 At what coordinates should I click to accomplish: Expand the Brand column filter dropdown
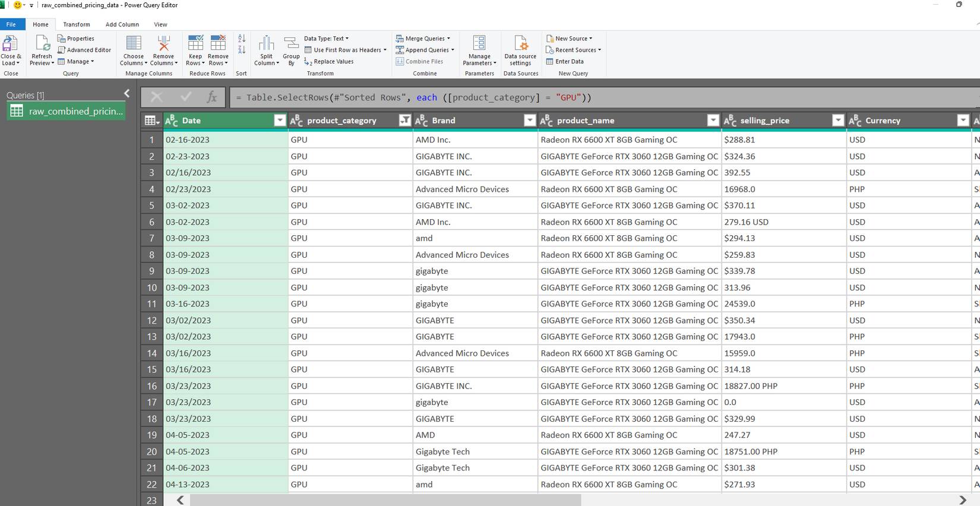tap(530, 121)
